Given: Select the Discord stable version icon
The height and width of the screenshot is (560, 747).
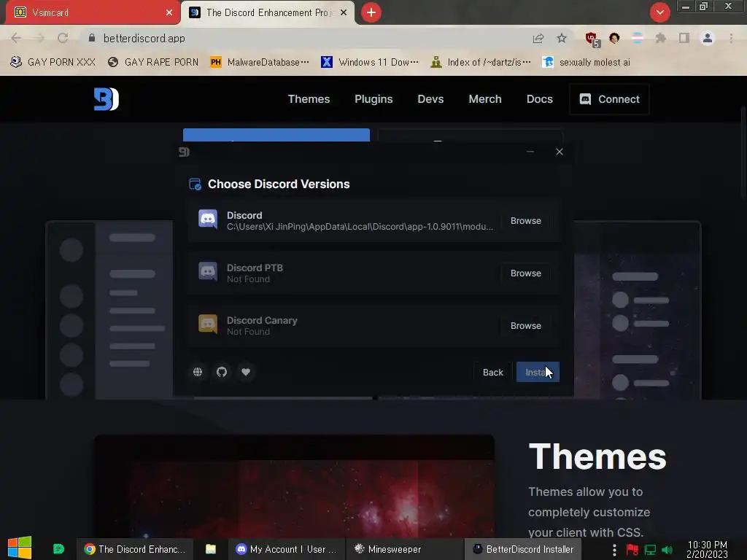Looking at the screenshot, I should 208,219.
